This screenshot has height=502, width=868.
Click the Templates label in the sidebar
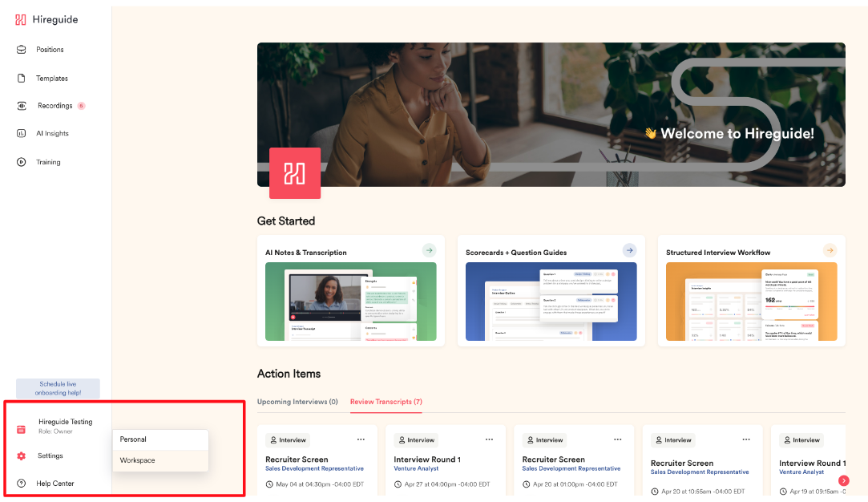click(52, 79)
